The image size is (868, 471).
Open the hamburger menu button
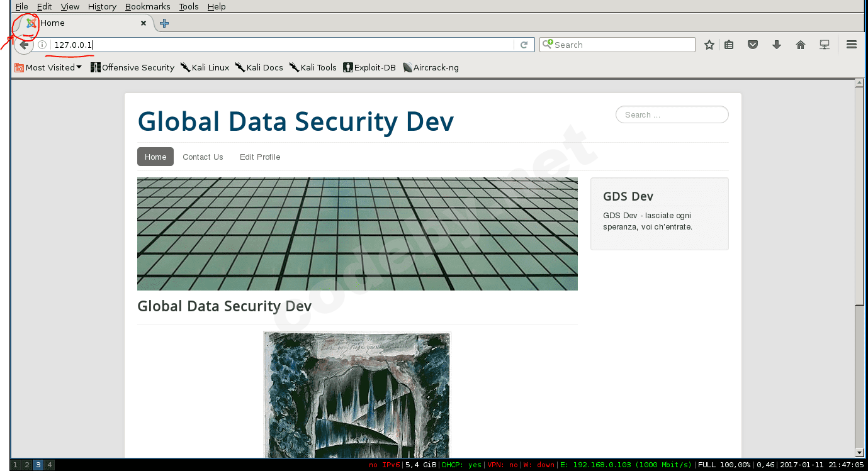(x=852, y=45)
